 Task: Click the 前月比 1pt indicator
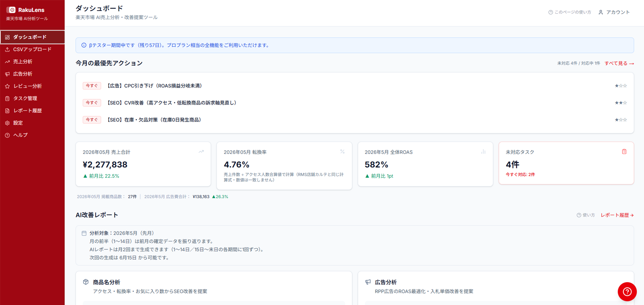[x=379, y=176]
